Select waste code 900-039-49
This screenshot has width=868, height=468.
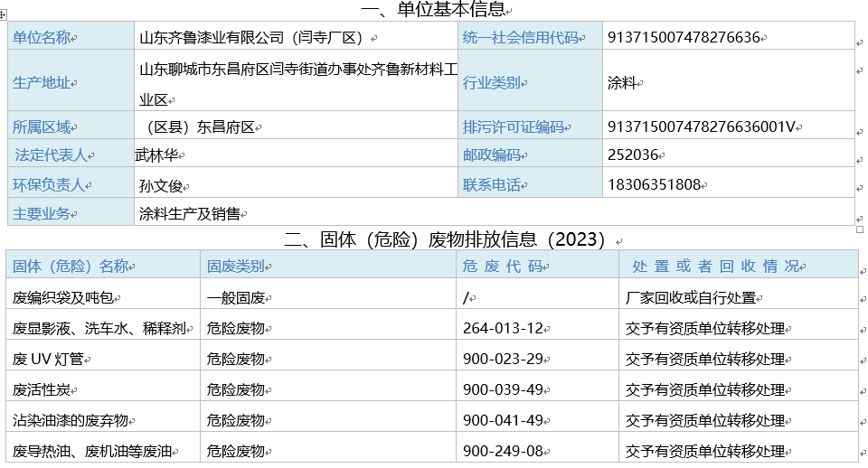point(503,389)
